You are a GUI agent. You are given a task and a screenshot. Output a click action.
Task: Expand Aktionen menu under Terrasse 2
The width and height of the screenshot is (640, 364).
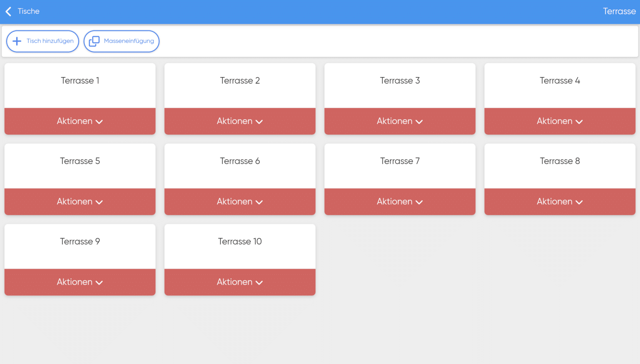[x=240, y=121]
